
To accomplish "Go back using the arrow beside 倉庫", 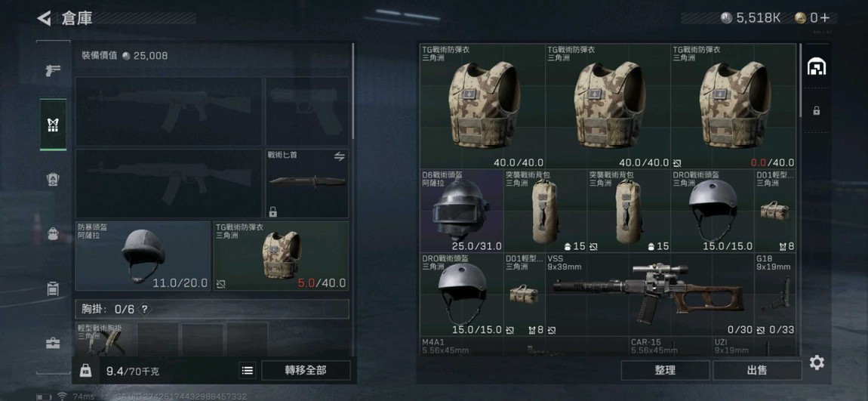I will pyautogui.click(x=44, y=18).
